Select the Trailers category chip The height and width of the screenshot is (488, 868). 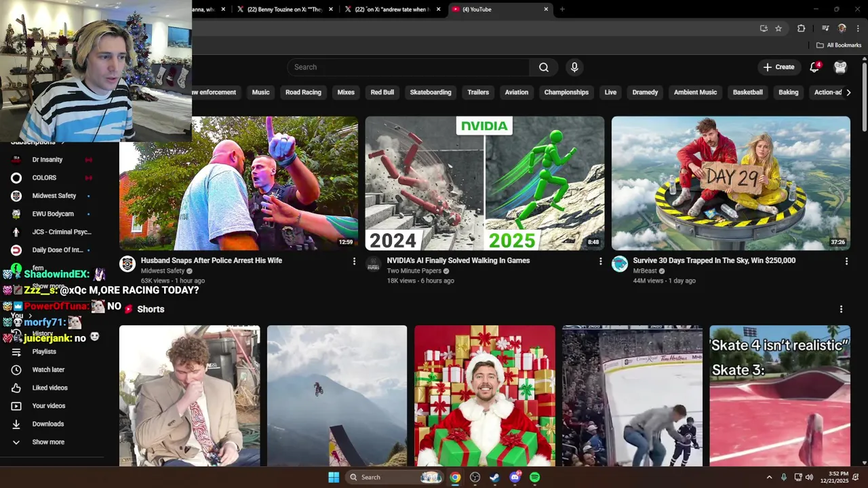point(478,92)
